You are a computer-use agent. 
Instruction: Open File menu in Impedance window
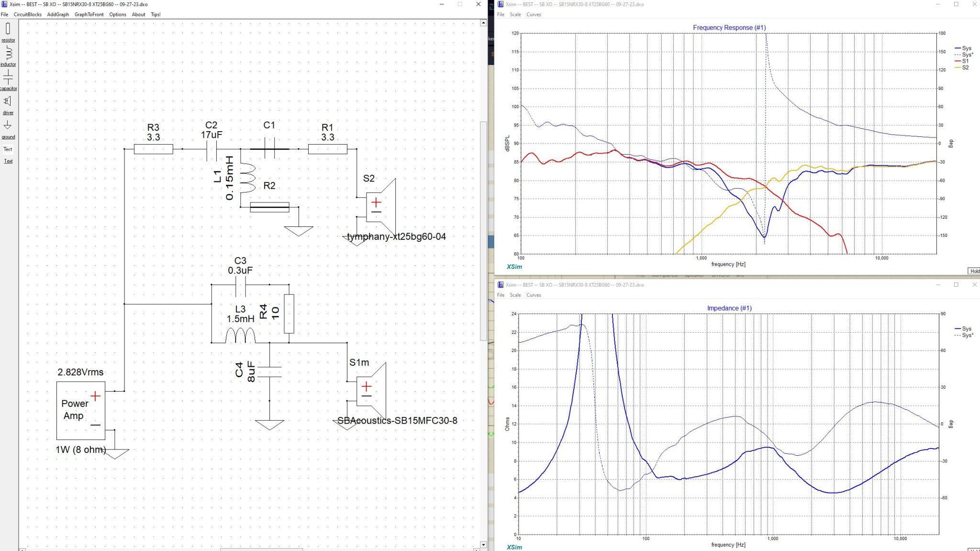point(501,295)
